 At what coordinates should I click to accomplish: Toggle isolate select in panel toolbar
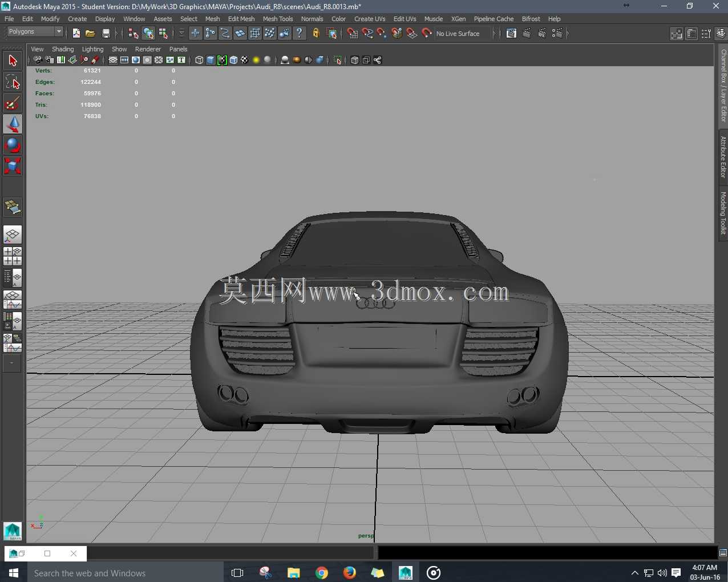338,60
